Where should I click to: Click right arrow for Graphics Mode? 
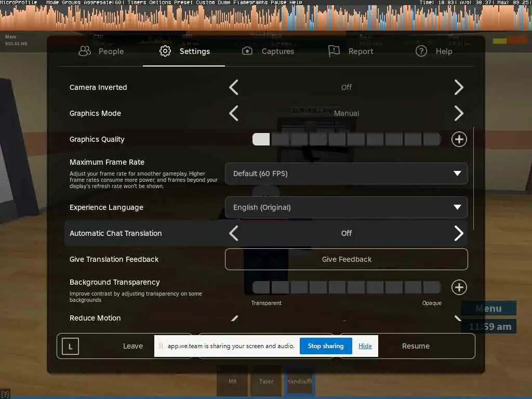[459, 113]
